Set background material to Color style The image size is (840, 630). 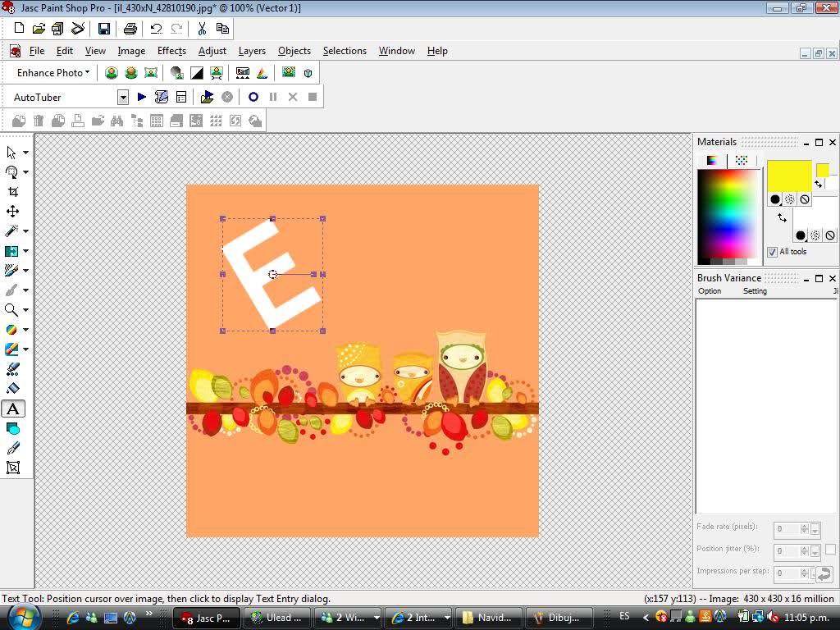[x=801, y=235]
